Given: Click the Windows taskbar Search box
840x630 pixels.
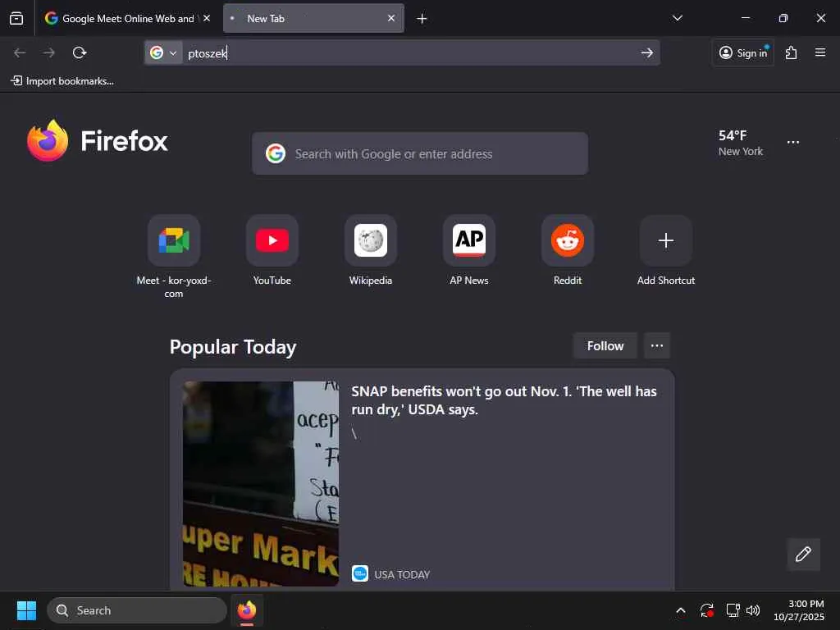Looking at the screenshot, I should tap(137, 610).
